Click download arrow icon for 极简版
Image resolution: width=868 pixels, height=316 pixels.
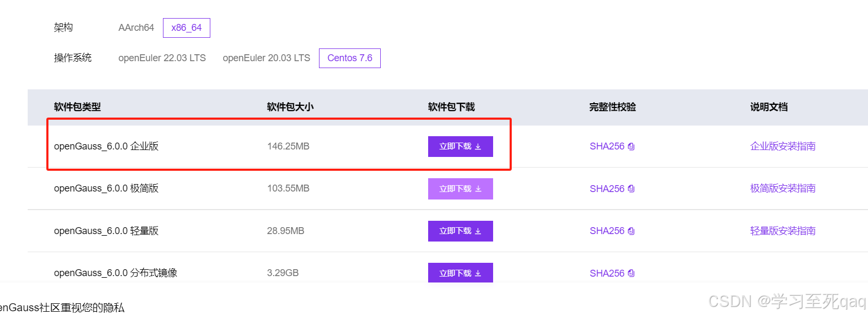[478, 189]
